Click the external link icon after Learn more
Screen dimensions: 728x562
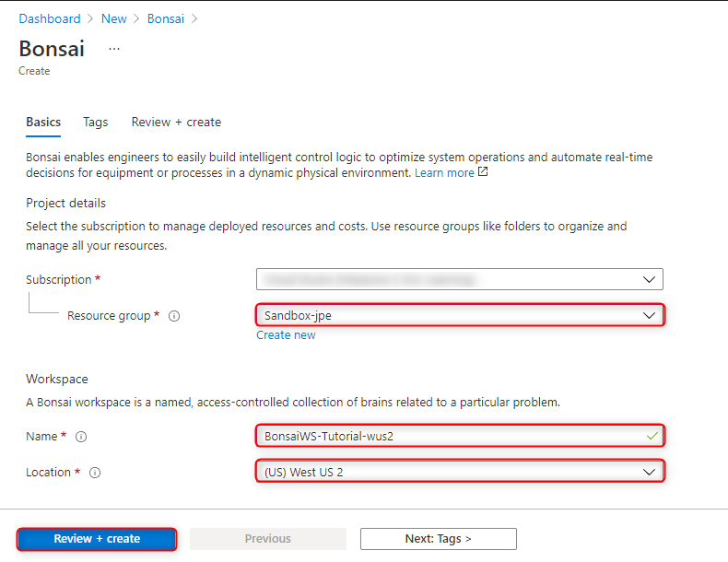(x=483, y=171)
